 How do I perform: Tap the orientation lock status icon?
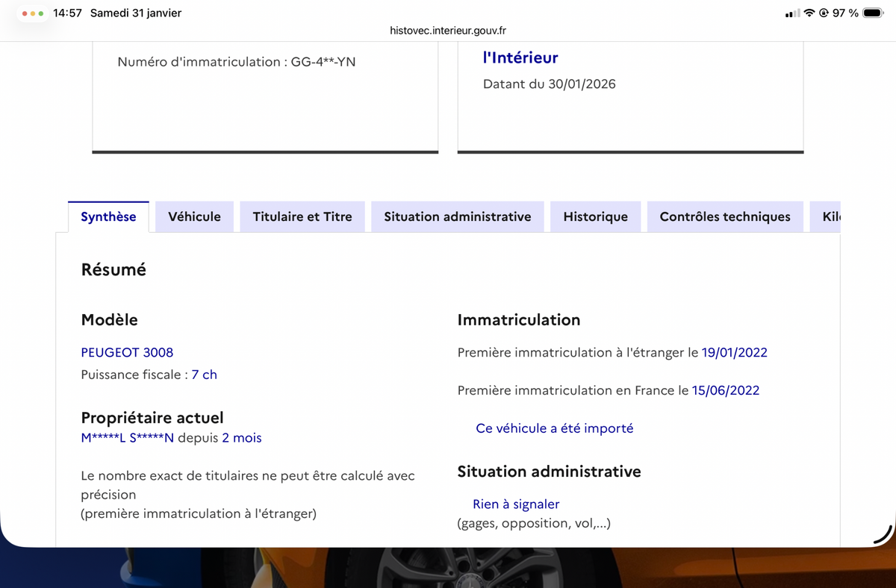click(x=824, y=13)
